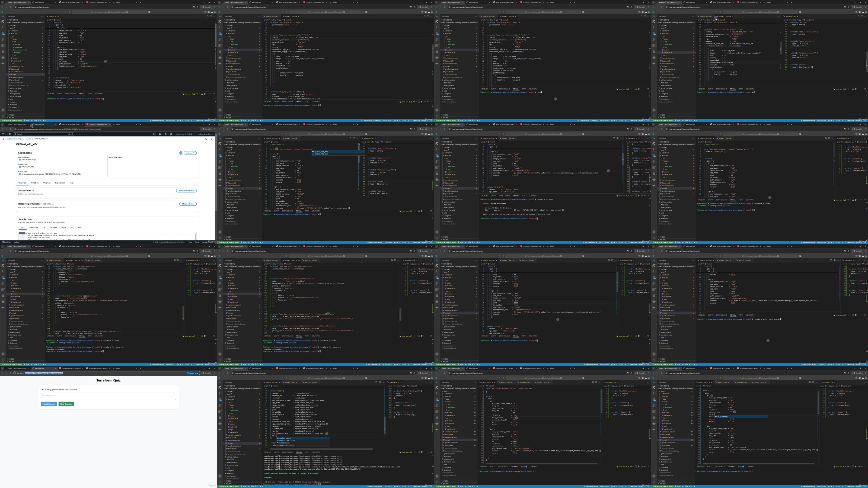This screenshot has height=488, width=868.
Task: Click Feedback link in AWS console footer
Action: pos(17,242)
